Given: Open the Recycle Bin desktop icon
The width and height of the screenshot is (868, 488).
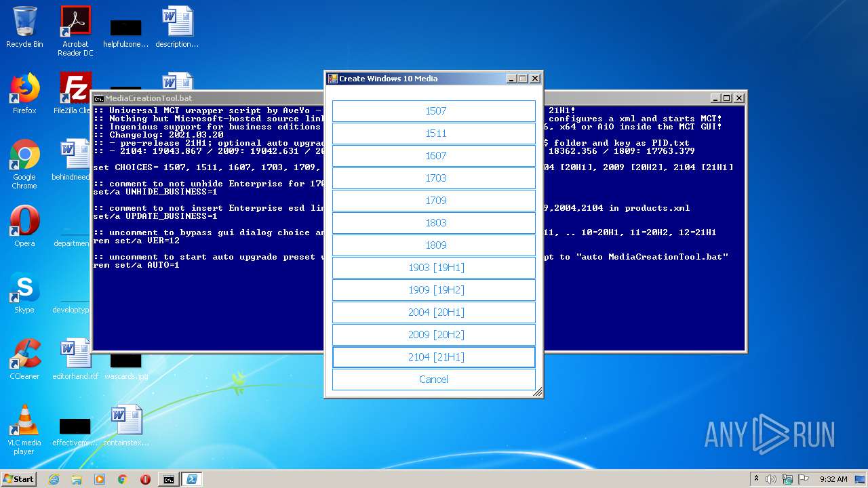Looking at the screenshot, I should point(24,27).
